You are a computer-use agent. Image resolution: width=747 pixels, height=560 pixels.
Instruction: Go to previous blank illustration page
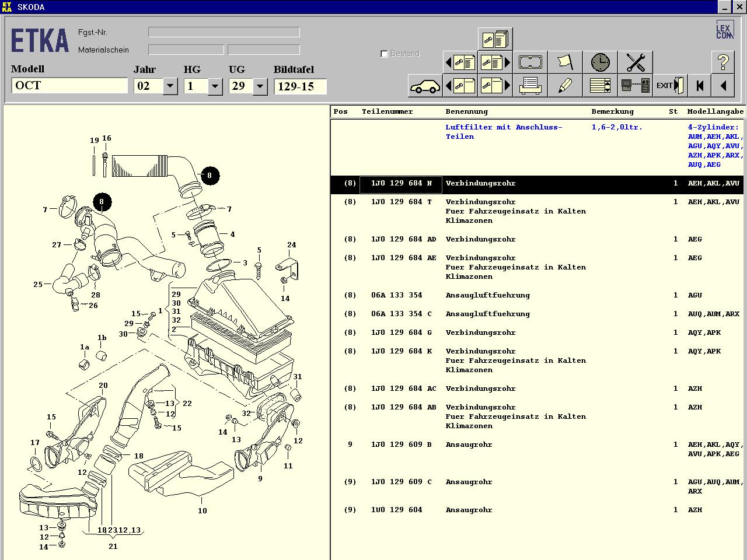(x=460, y=86)
